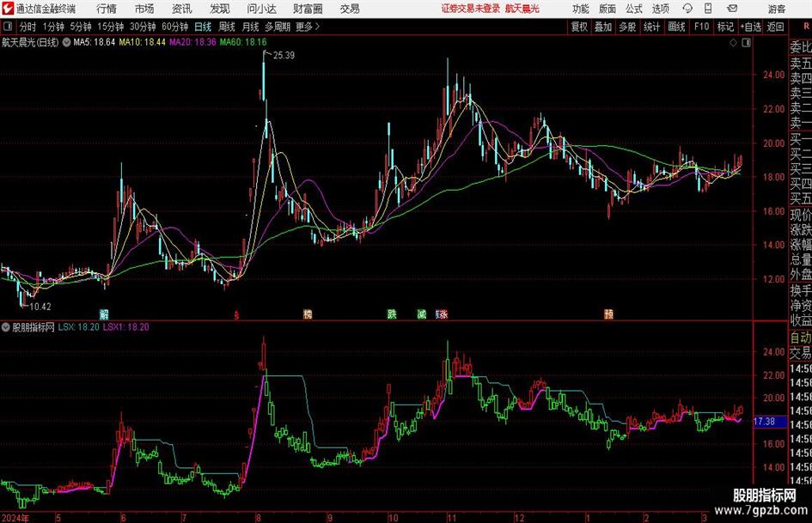The height and width of the screenshot is (523, 812).
Task: Switch to 15分钟 period
Action: tap(110, 27)
